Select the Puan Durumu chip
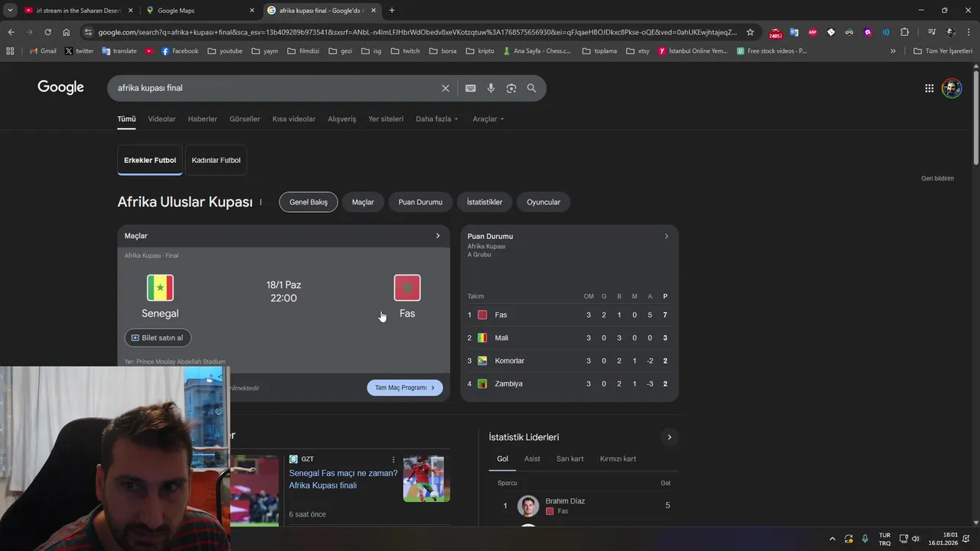Screen dimensions: 980x551 [x=420, y=202]
